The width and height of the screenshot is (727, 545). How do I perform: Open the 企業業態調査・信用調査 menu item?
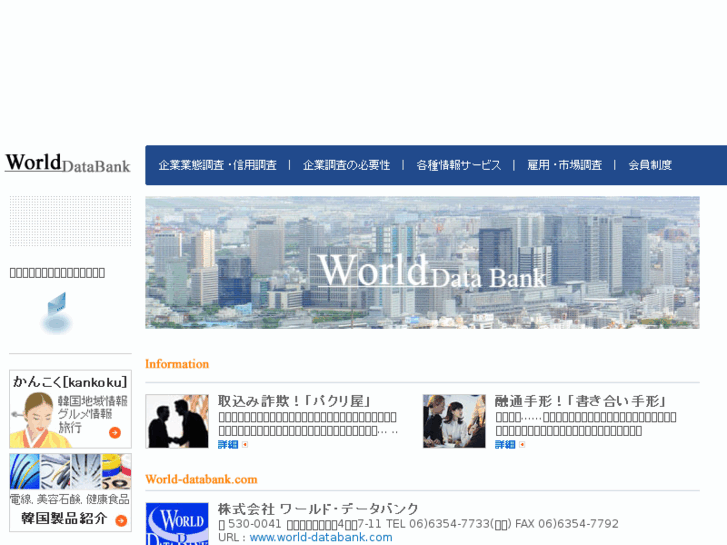(217, 166)
